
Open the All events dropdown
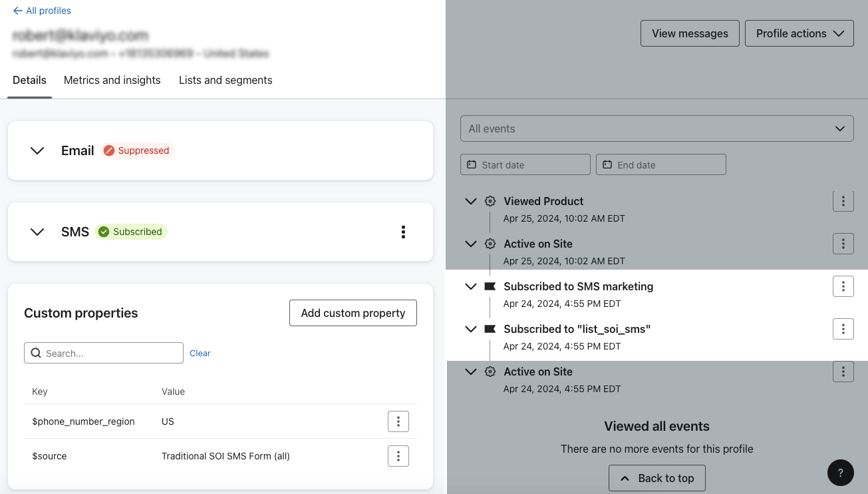[656, 128]
